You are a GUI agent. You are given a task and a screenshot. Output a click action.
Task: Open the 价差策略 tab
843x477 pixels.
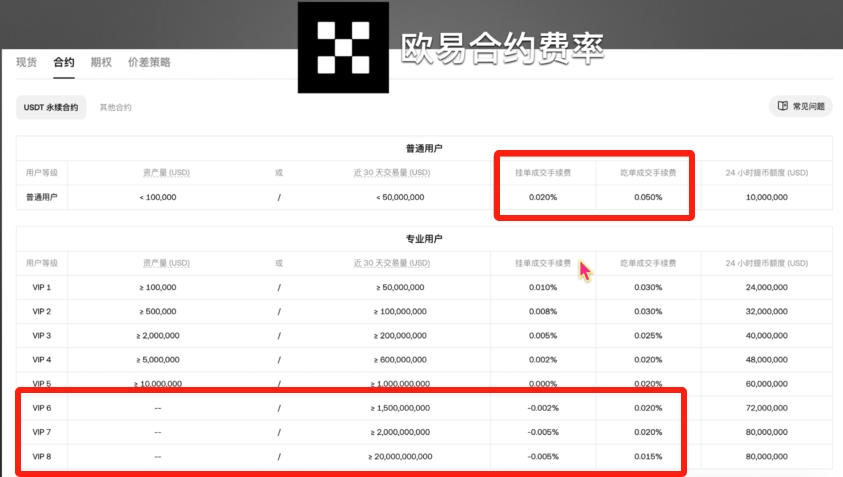pyautogui.click(x=149, y=62)
